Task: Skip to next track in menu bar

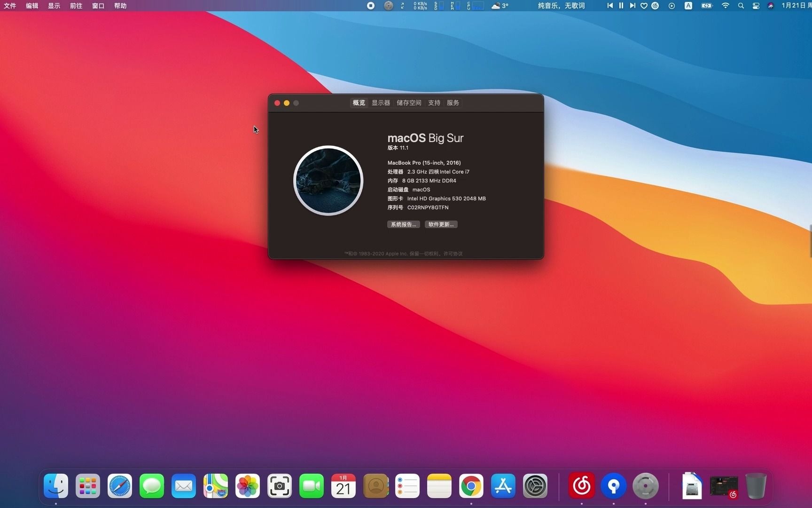Action: pyautogui.click(x=632, y=6)
